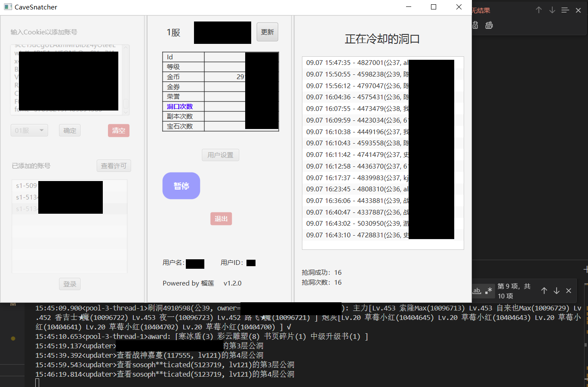The width and height of the screenshot is (588, 387).
Task: Click the Replace icon in editor find bar
Action: pos(475,25)
